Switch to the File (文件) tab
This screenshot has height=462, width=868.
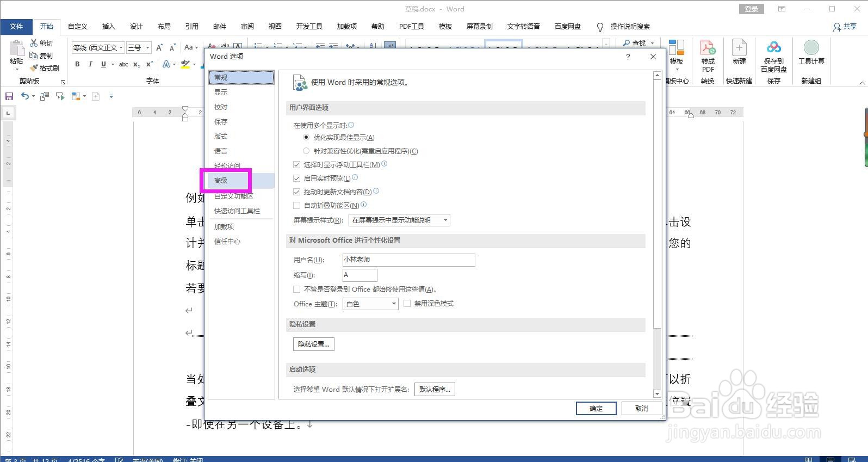[16, 26]
